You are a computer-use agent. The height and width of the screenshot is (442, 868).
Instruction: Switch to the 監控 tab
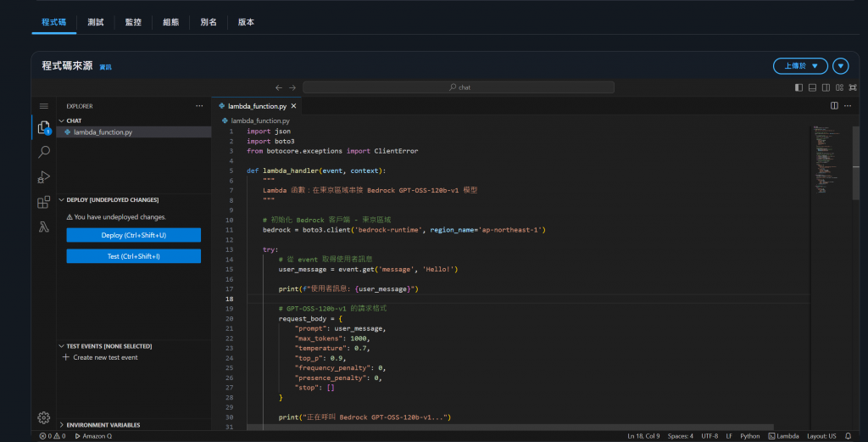[x=133, y=22]
